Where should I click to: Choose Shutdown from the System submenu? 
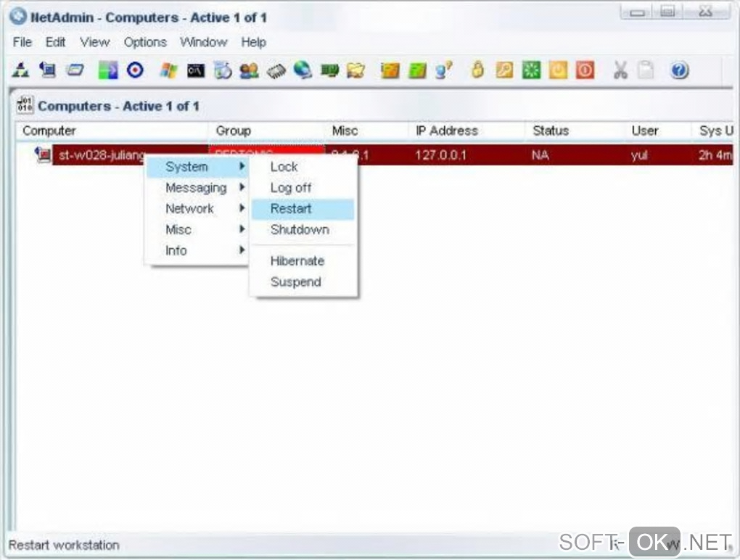pyautogui.click(x=303, y=229)
